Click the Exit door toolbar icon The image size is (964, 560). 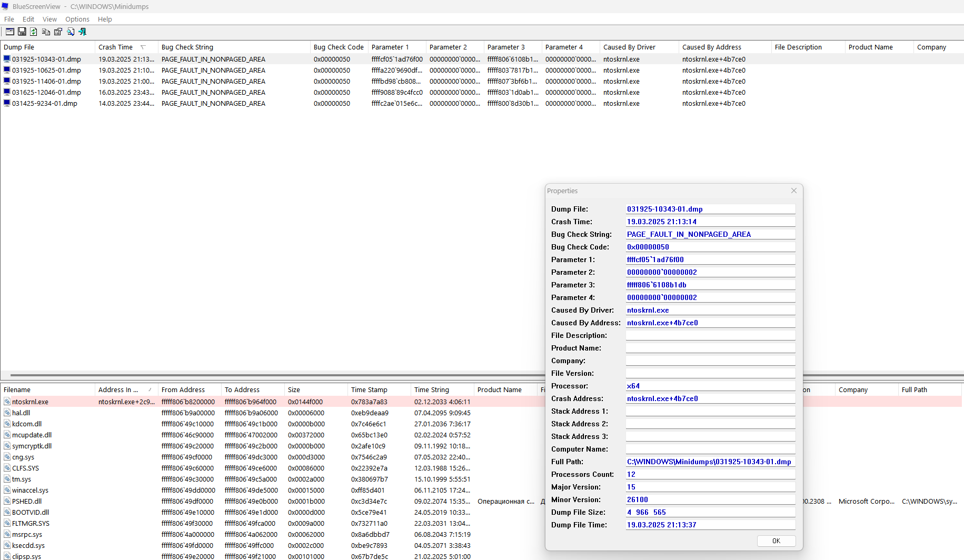83,32
